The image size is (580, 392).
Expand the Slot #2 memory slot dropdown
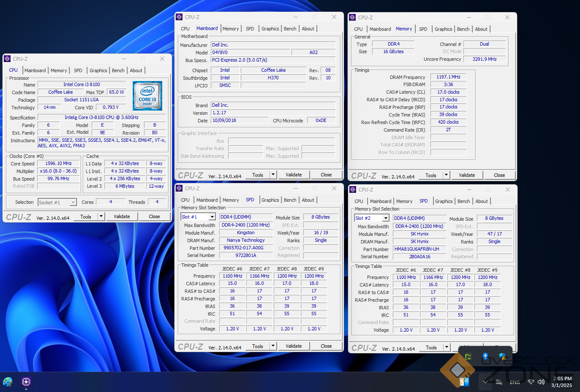(386, 218)
